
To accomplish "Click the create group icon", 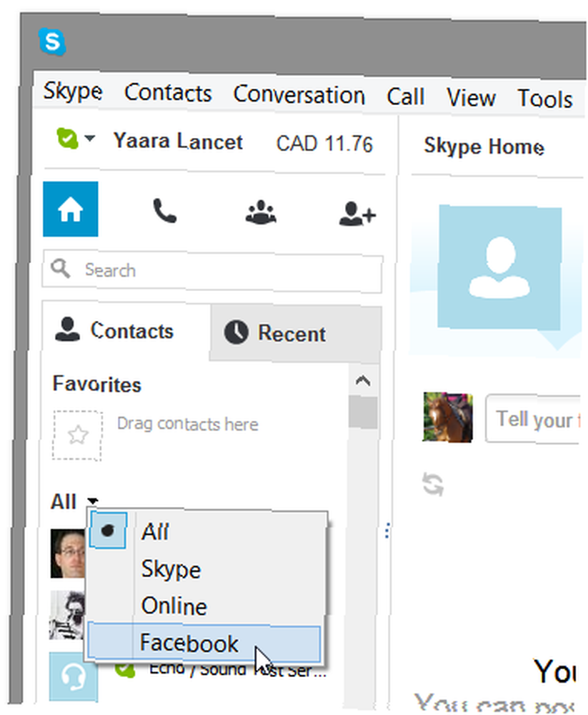I will click(x=261, y=212).
